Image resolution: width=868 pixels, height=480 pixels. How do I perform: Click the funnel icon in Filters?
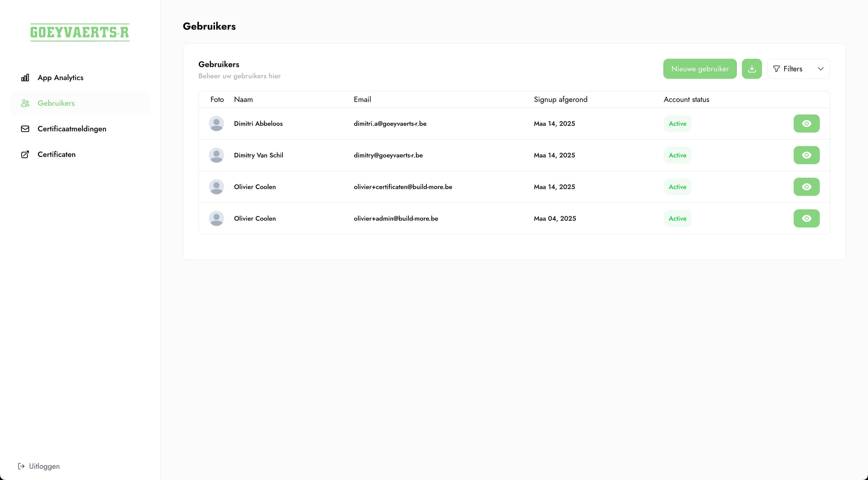(x=776, y=69)
